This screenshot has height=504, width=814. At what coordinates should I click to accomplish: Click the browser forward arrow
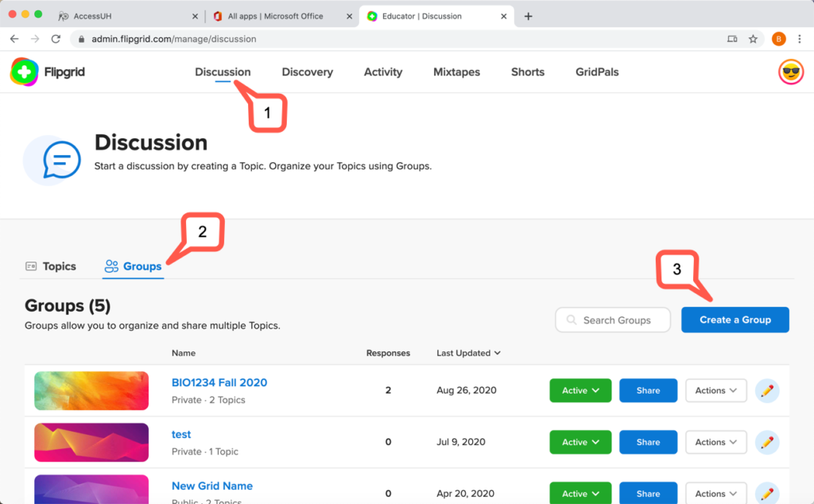tap(35, 39)
